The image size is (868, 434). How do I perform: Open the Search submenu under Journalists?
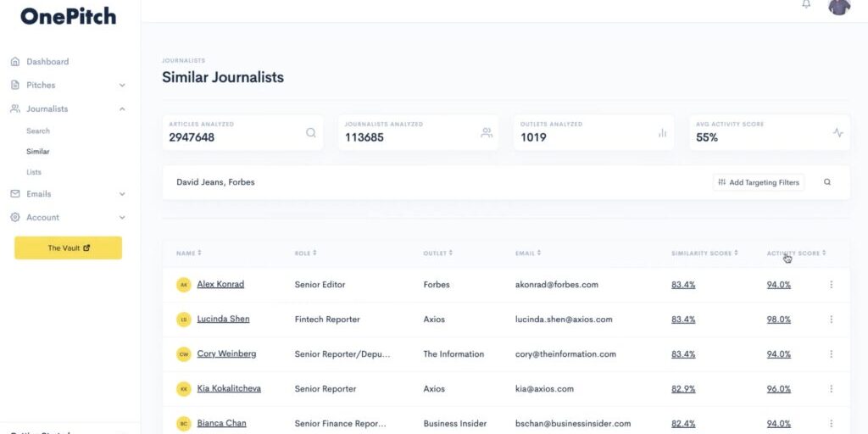coord(38,131)
